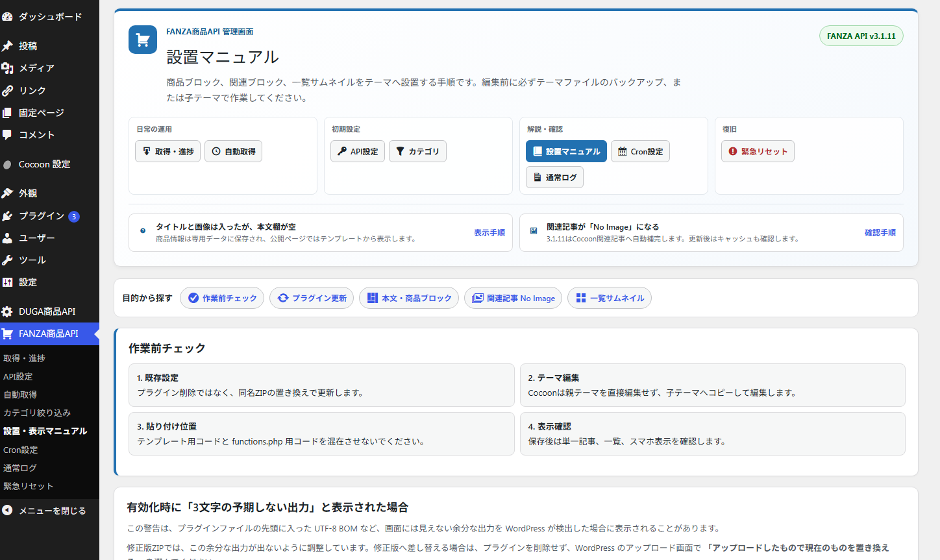Click the sliders icon for 設定
This screenshot has height=560, width=940.
(x=7, y=282)
